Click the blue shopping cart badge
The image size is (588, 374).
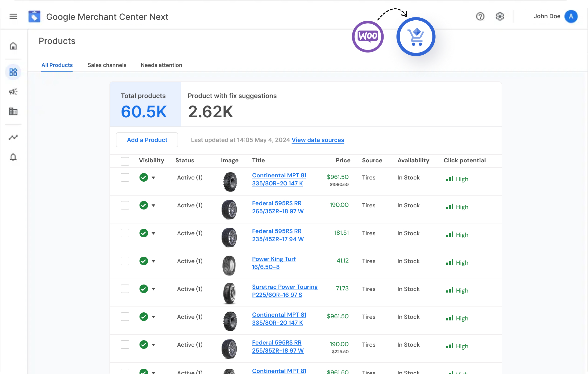416,37
